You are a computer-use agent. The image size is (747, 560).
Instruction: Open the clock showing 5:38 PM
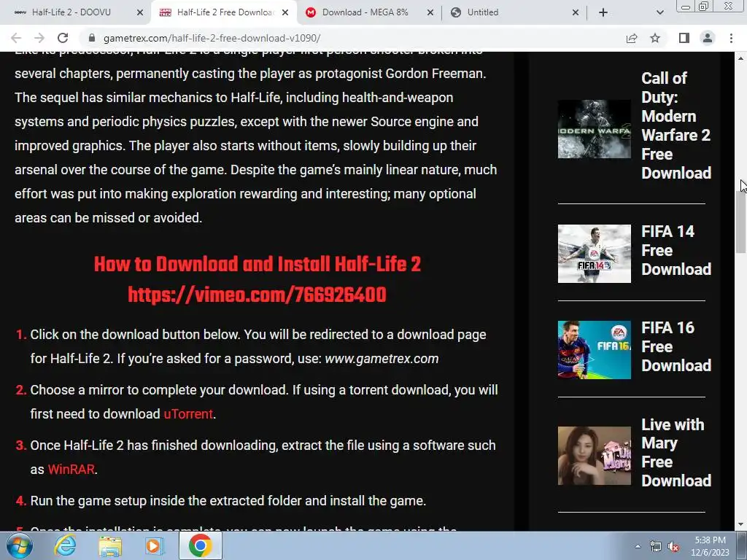710,546
